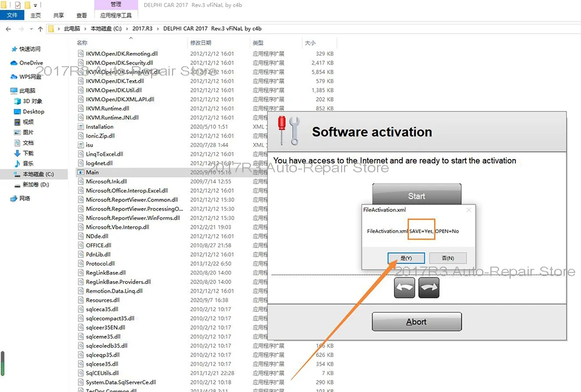581x392 pixels.
Task: Click the forward arrow icon in activation window
Action: pos(429,288)
